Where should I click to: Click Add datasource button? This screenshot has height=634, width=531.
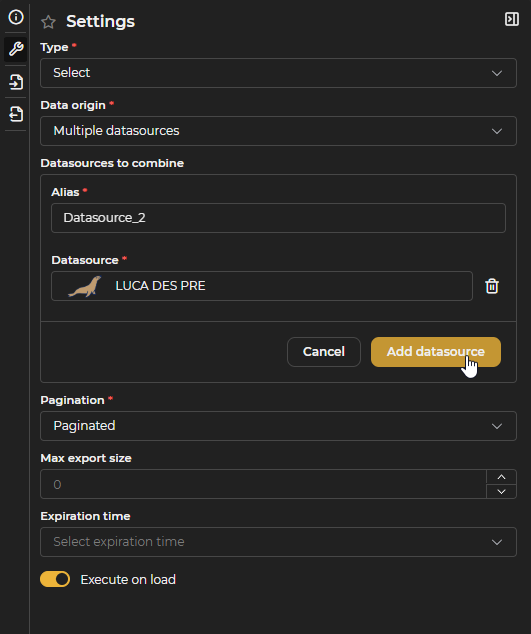tap(436, 352)
